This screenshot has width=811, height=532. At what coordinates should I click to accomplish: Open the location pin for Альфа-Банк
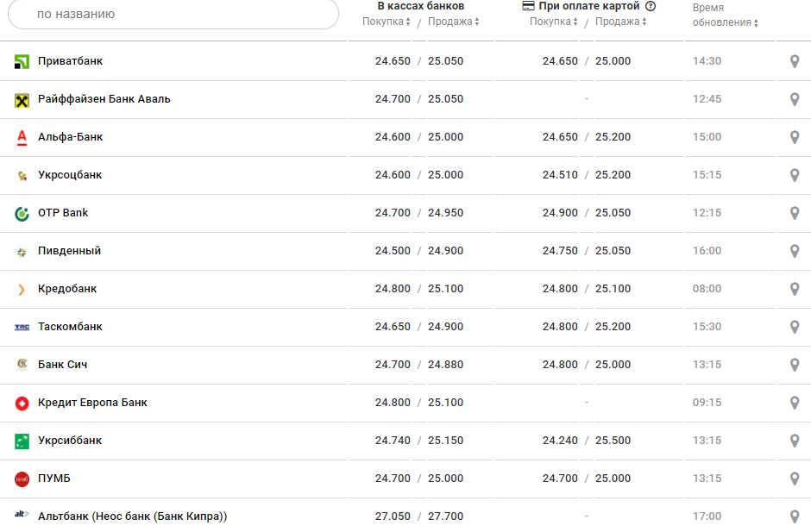pos(795,137)
